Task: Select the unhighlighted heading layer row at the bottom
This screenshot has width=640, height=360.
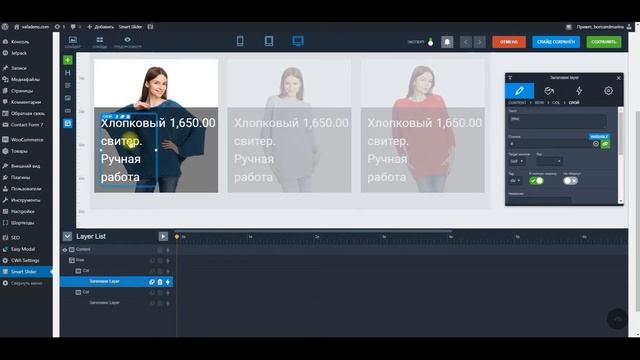Action: click(117, 303)
